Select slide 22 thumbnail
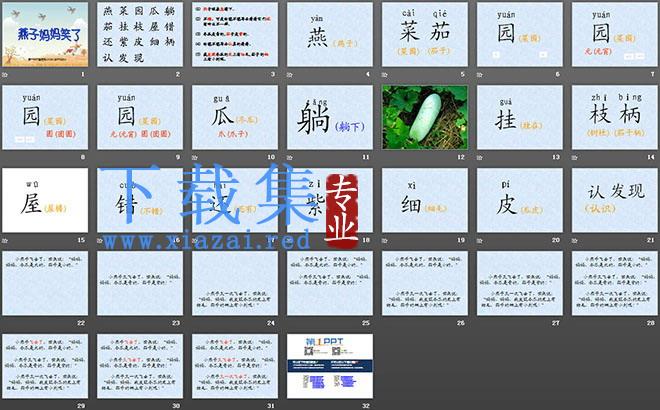 pos(45,283)
